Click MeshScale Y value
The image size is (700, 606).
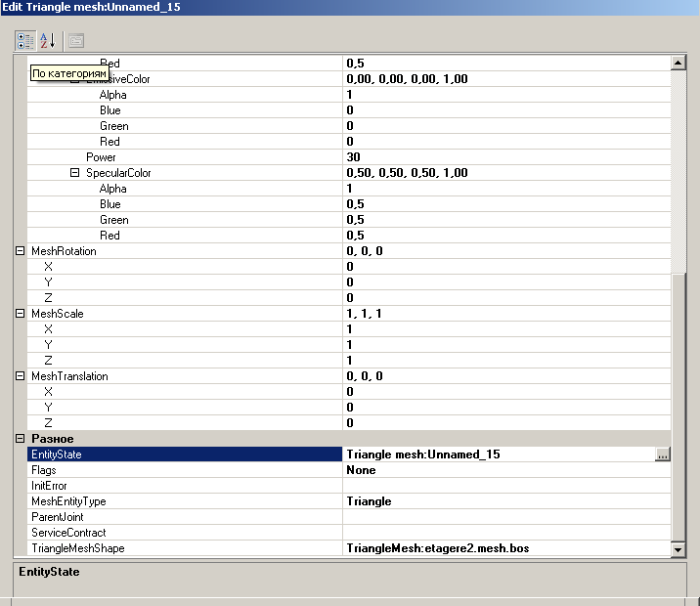[506, 344]
